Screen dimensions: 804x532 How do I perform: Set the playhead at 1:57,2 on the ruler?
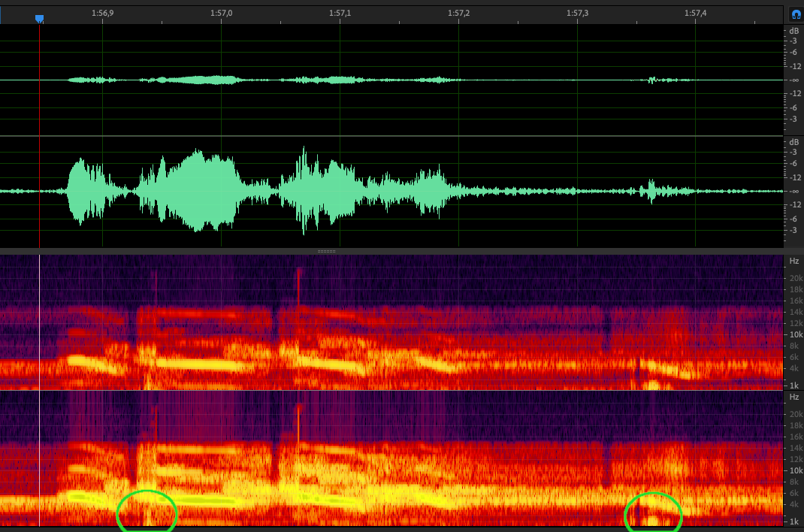458,14
